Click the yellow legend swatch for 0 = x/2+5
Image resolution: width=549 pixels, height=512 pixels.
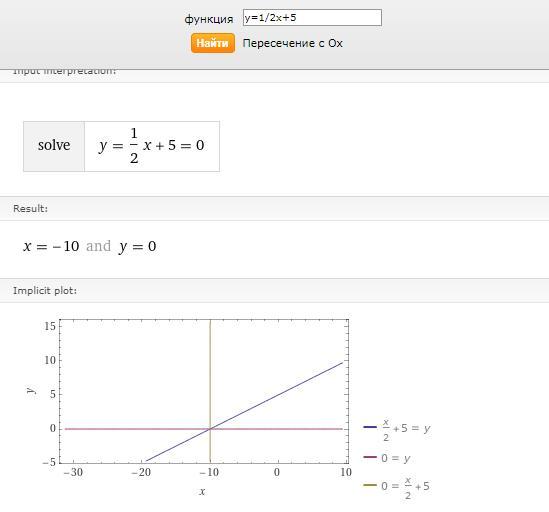click(x=370, y=485)
